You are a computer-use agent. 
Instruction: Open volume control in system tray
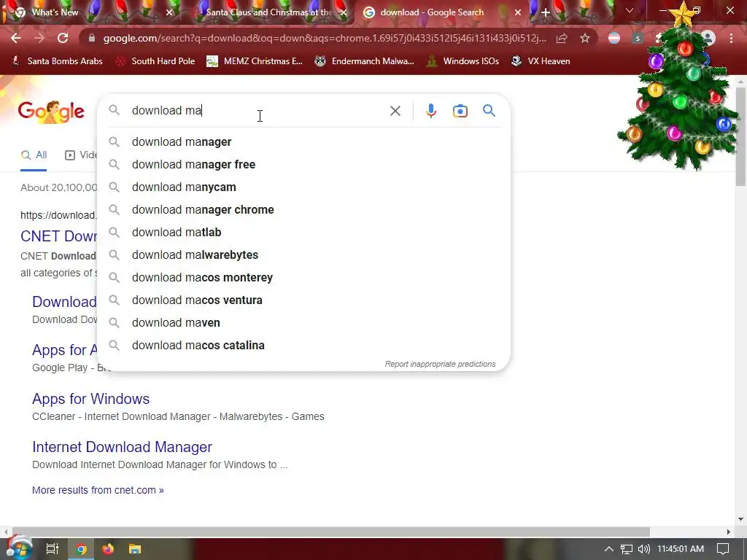click(x=643, y=549)
